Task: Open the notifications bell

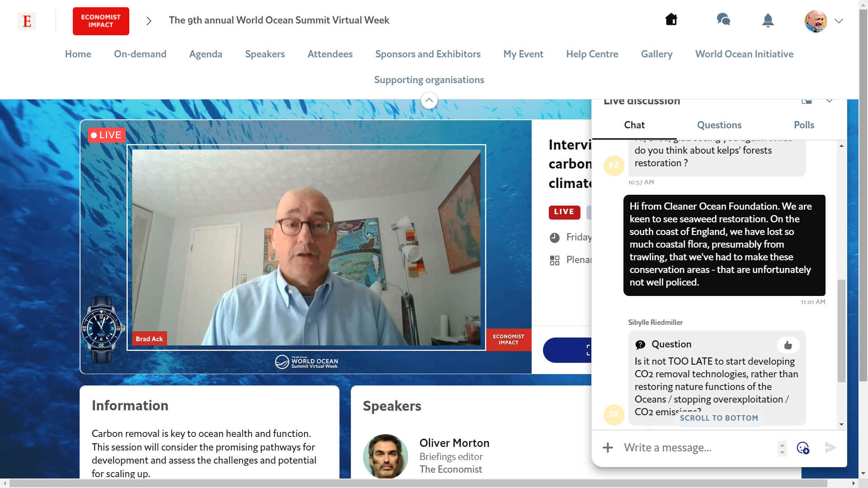Action: pos(768,20)
